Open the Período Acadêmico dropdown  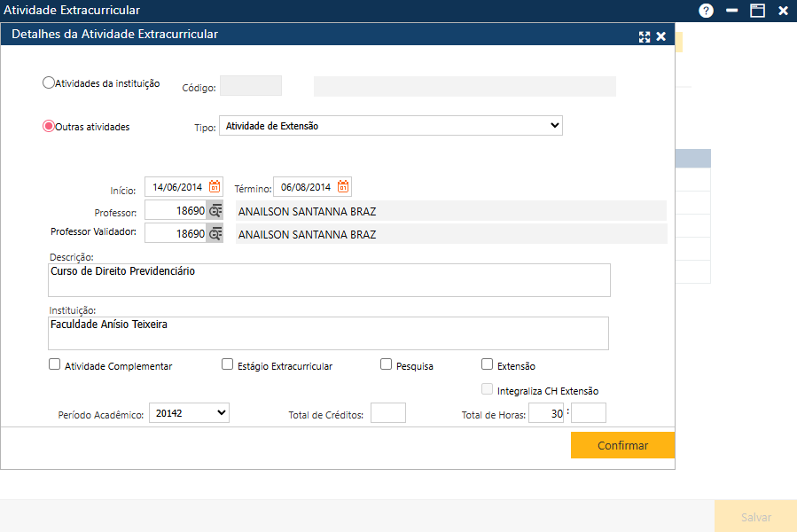[189, 413]
